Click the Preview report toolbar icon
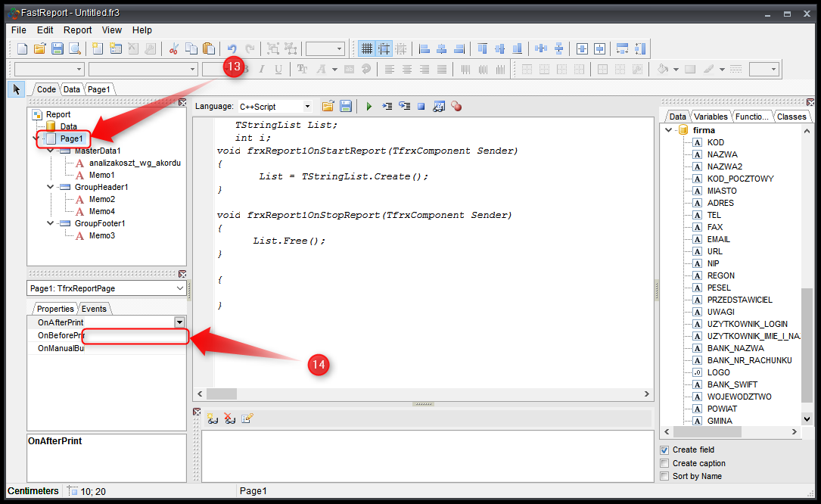The width and height of the screenshot is (821, 504). click(x=75, y=48)
